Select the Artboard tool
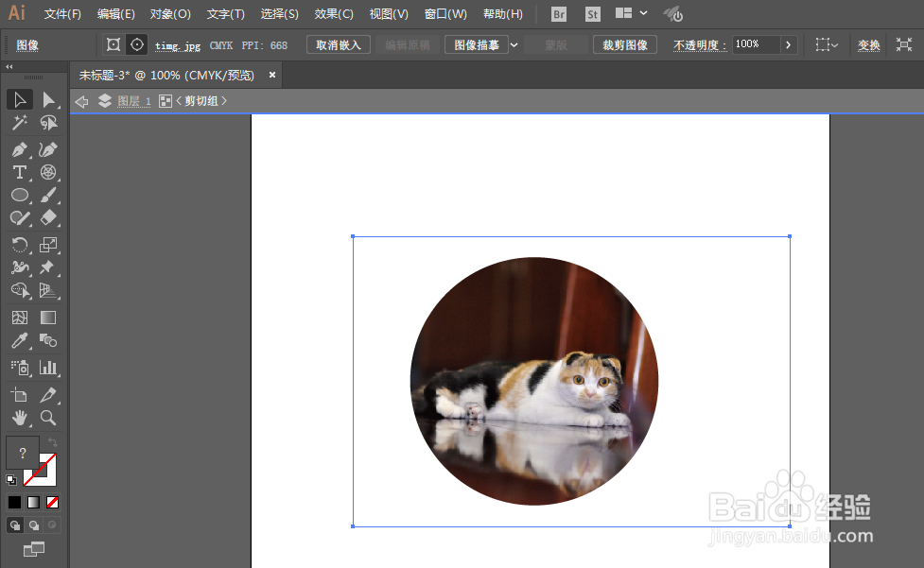924x568 pixels. tap(20, 395)
